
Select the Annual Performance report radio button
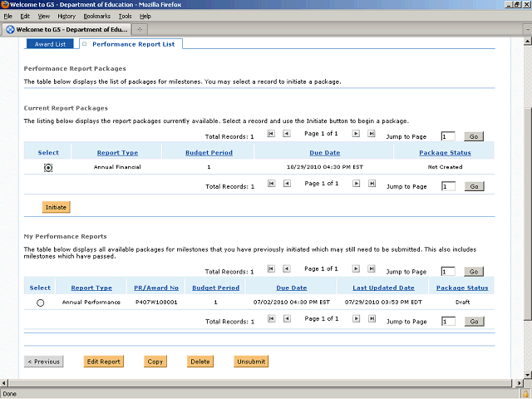(40, 303)
